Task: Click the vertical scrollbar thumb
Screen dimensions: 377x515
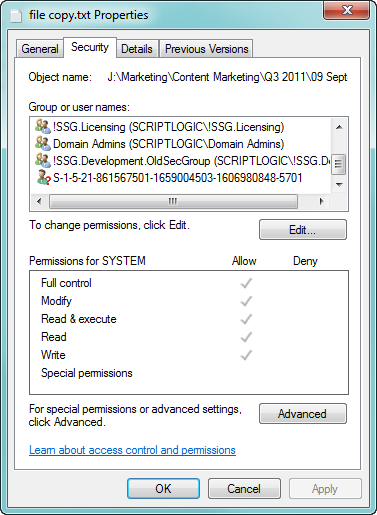Action: pos(338,164)
